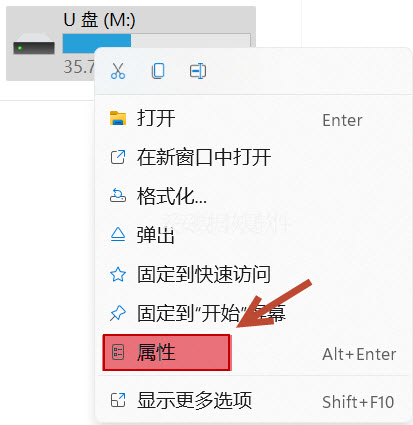Screen dimensions: 413x425
Task: Choose 弹出 to eject the drive
Action: tap(253, 235)
